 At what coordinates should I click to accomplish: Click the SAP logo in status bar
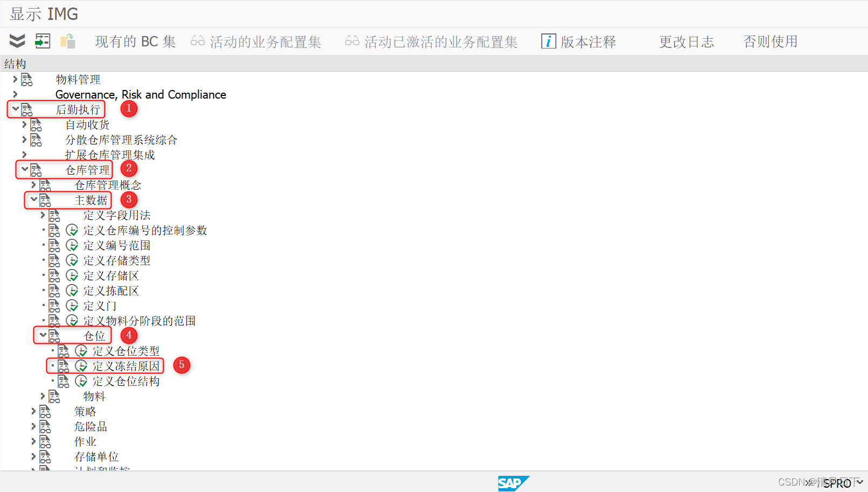(x=513, y=483)
